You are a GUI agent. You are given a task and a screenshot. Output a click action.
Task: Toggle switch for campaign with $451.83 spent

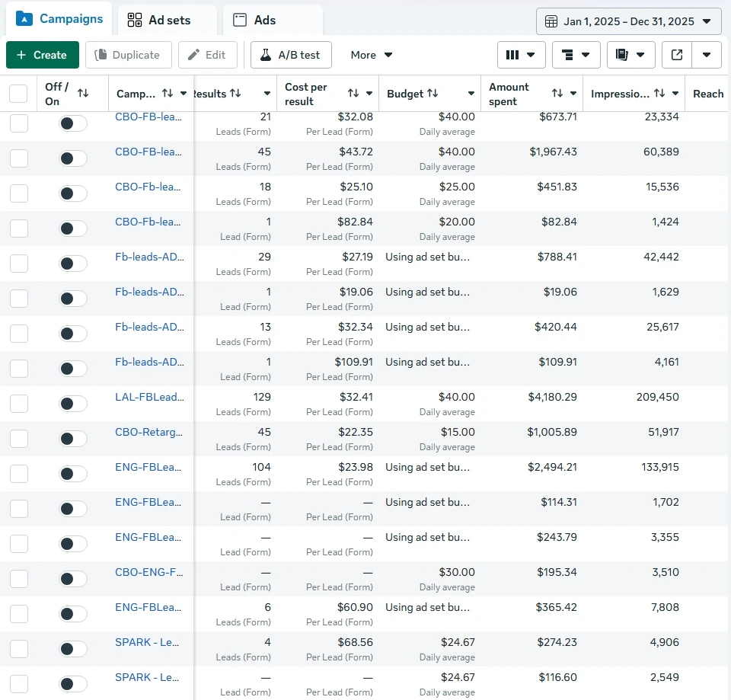coord(73,193)
